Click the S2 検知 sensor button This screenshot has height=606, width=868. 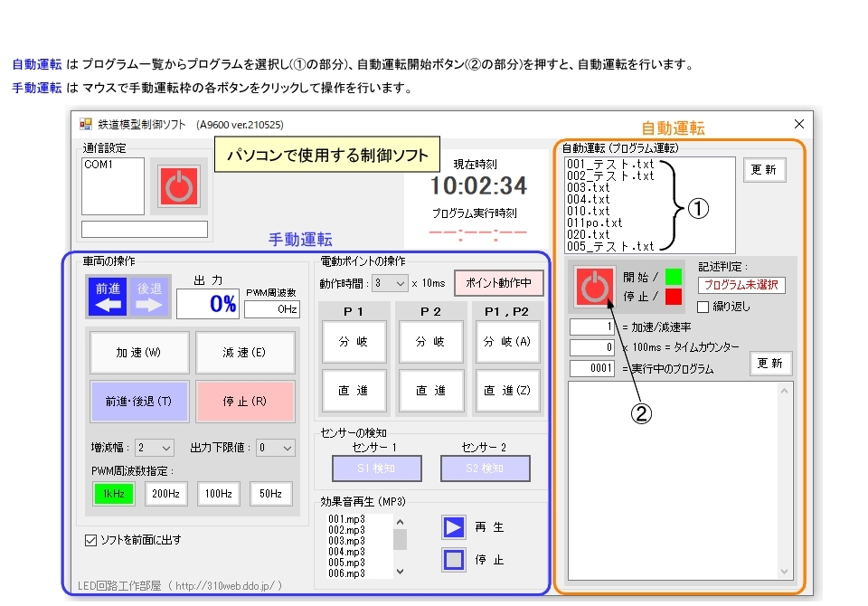(x=485, y=469)
